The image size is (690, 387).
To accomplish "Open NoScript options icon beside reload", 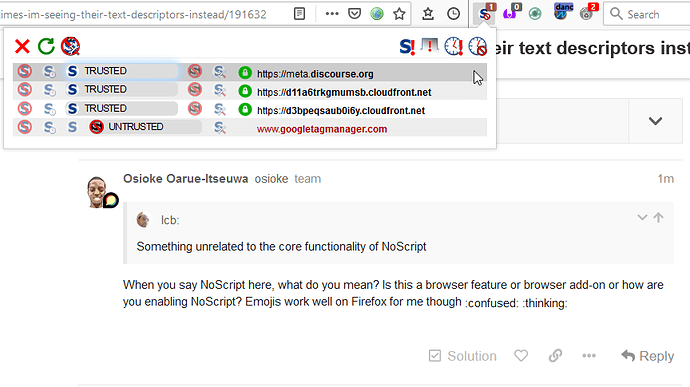I will coord(70,46).
